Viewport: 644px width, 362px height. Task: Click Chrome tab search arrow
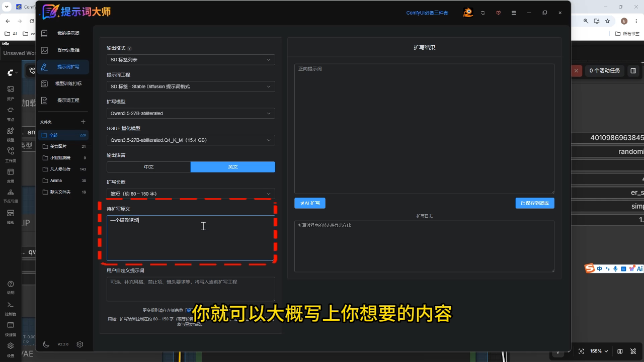[7, 7]
